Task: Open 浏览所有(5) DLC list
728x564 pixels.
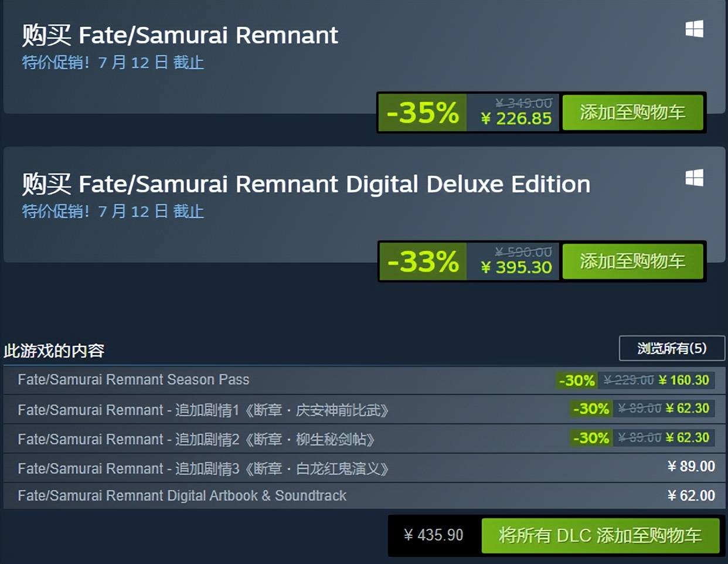Action: [x=672, y=348]
